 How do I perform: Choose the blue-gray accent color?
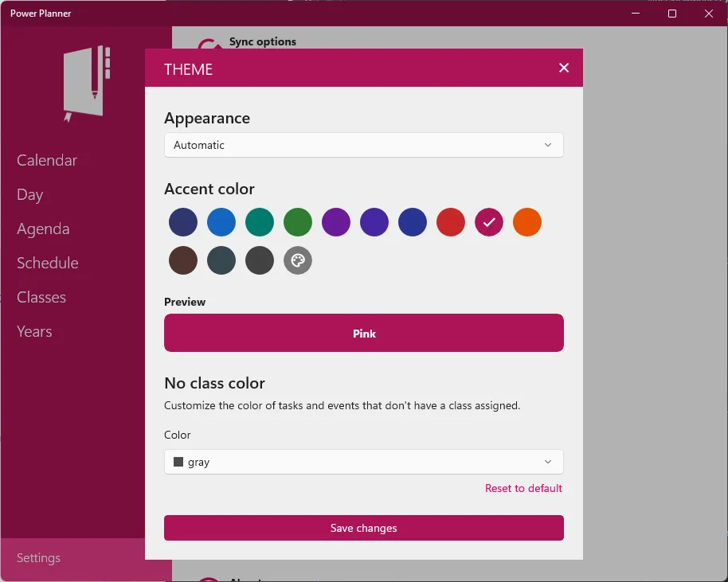[221, 260]
